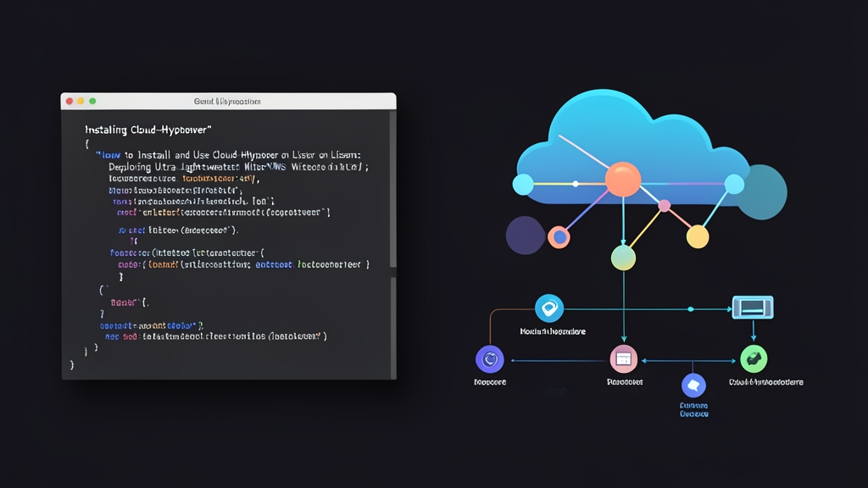Click the label under the teal shield icon

pyautogui.click(x=553, y=331)
